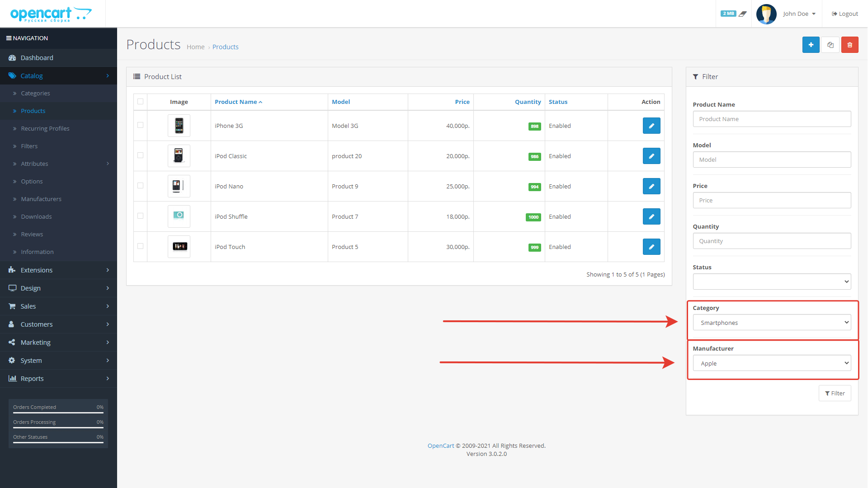Click the Logout link
The width and height of the screenshot is (868, 488).
[x=844, y=14]
